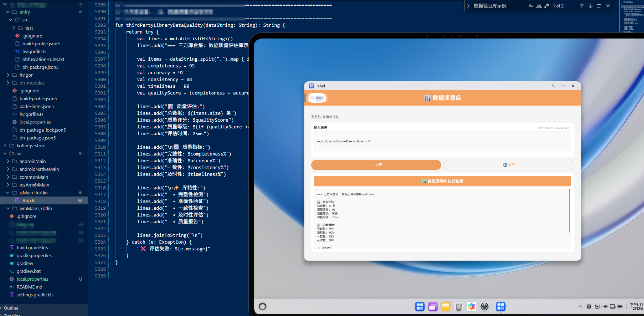Open the yellow Files app in dock
644x316 pixels.
pos(445,306)
